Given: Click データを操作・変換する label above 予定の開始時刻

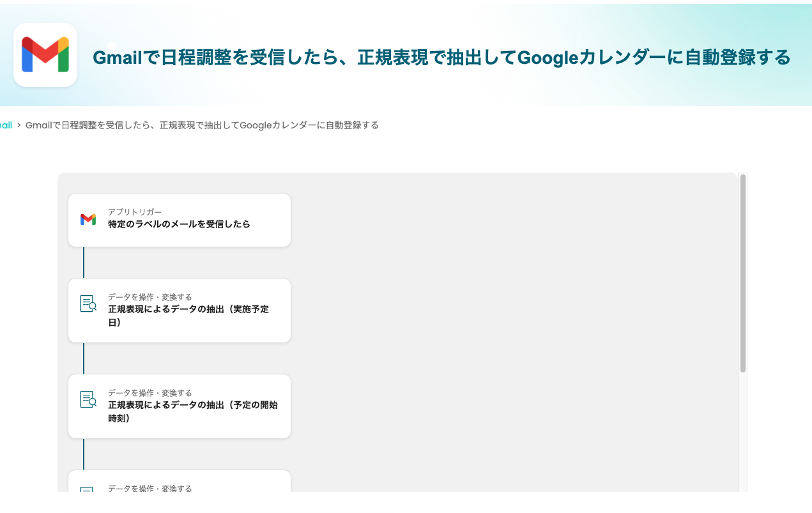Looking at the screenshot, I should [149, 393].
